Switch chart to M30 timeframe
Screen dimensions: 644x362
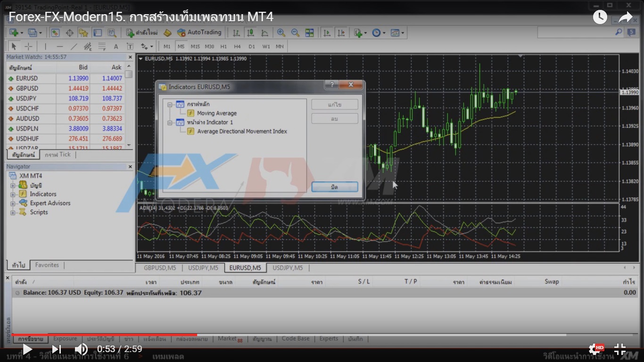point(209,46)
